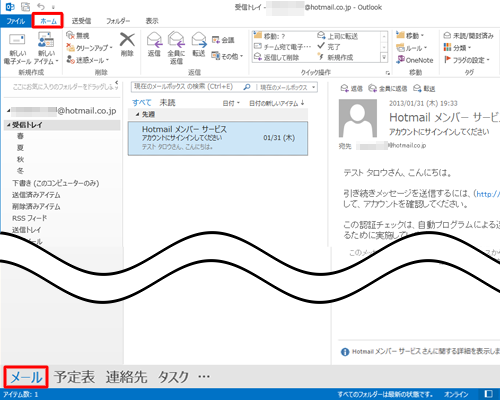Reply using the 返信 ribbon icon

(154, 44)
